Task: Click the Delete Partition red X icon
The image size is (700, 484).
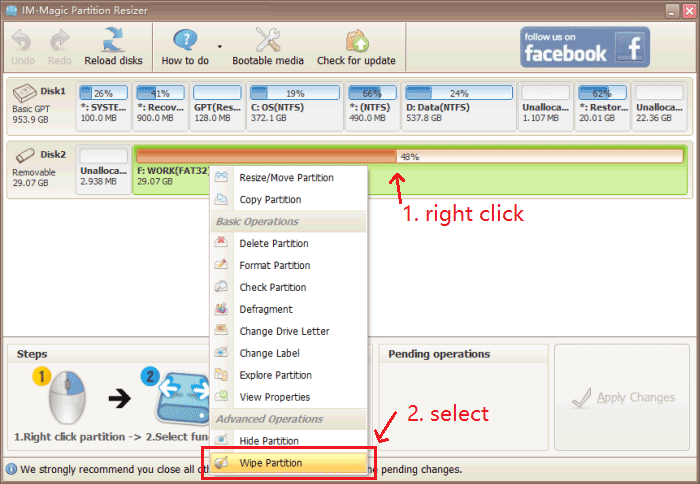Action: click(x=221, y=242)
